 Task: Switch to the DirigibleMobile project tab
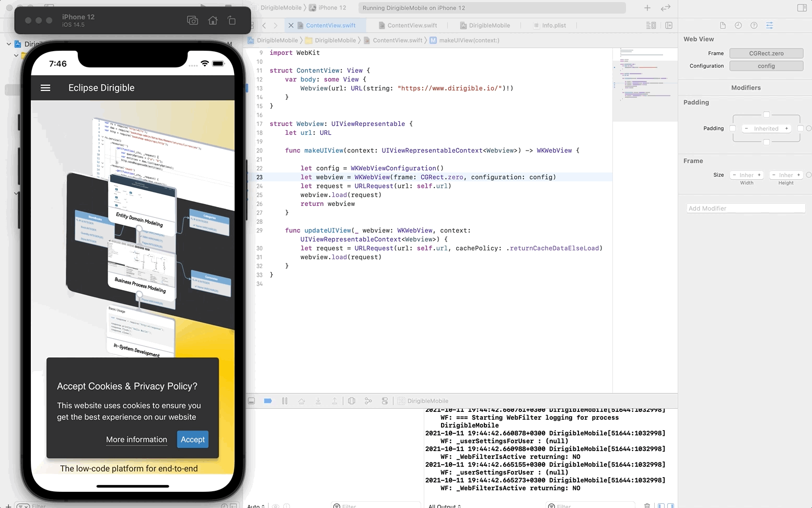485,25
